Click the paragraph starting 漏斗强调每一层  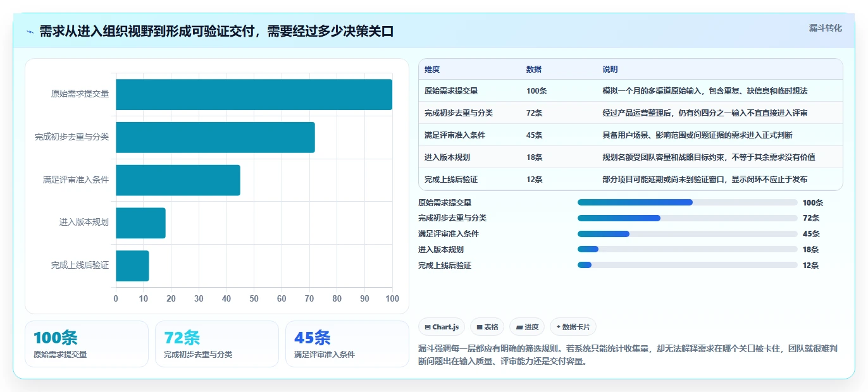click(628, 355)
